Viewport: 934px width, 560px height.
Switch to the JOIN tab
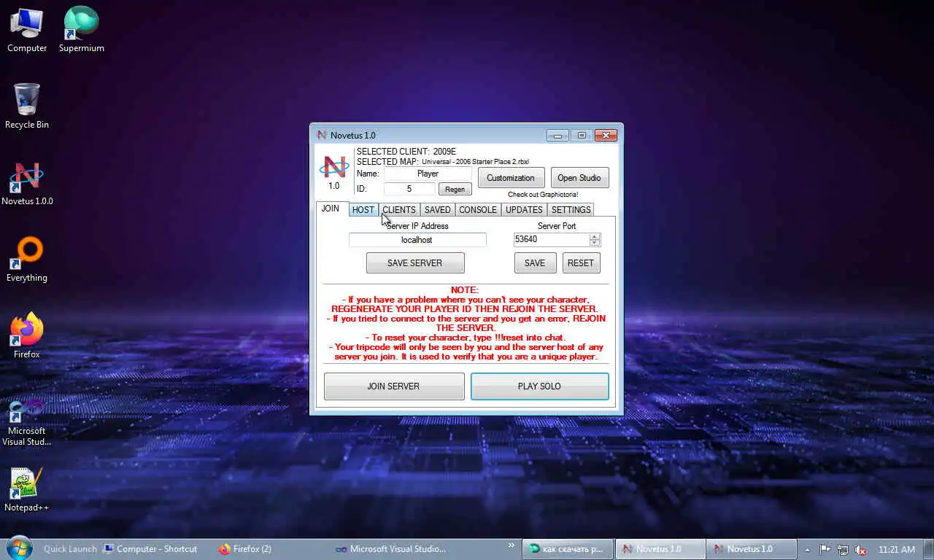click(331, 209)
